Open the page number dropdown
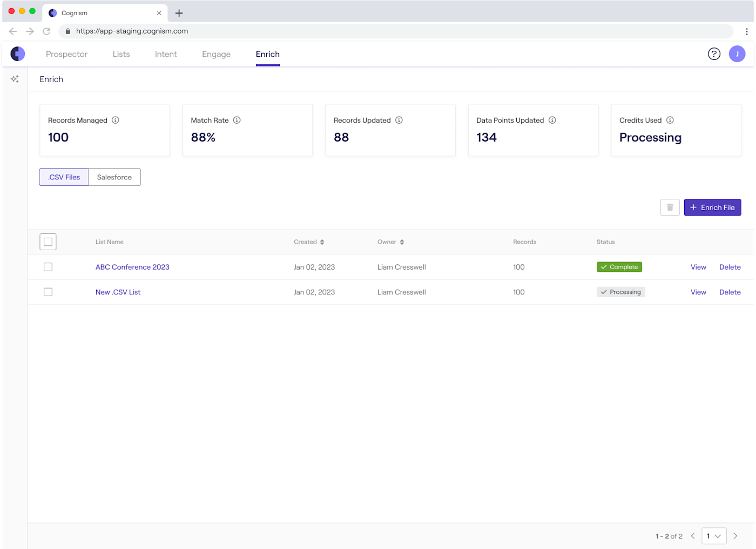 (x=714, y=536)
